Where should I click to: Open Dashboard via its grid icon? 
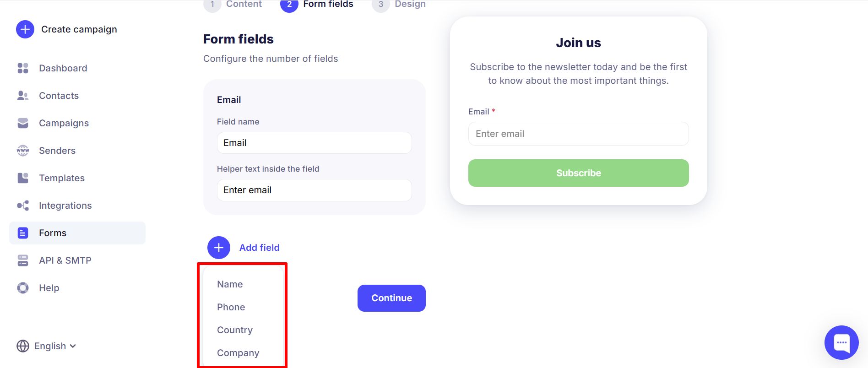(x=23, y=68)
